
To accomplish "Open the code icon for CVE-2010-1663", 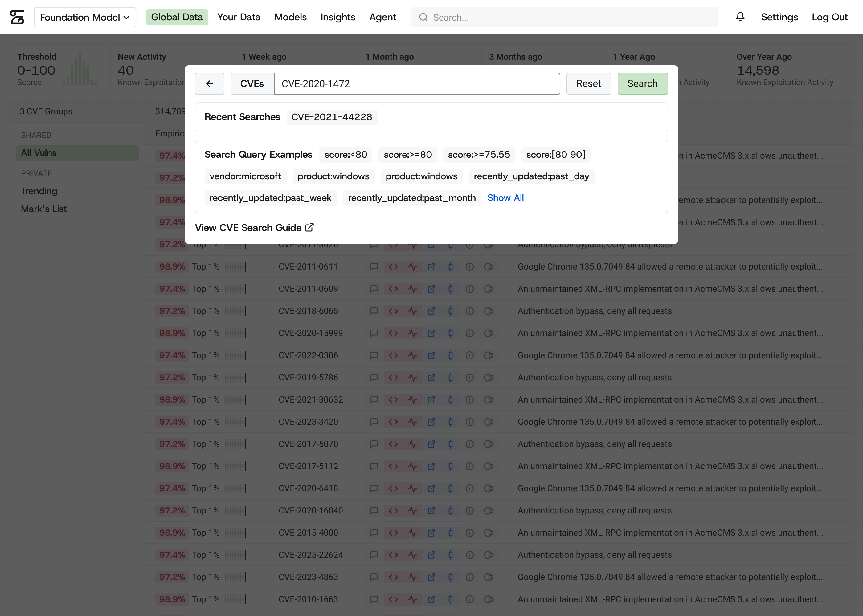I will [x=393, y=599].
